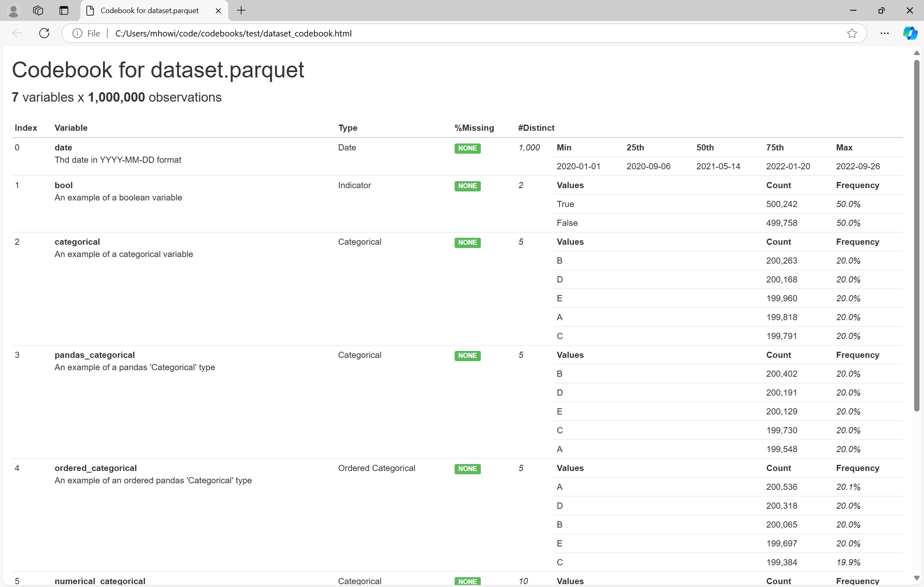Navigate back using the back arrow
924x587 pixels.
[x=17, y=33]
